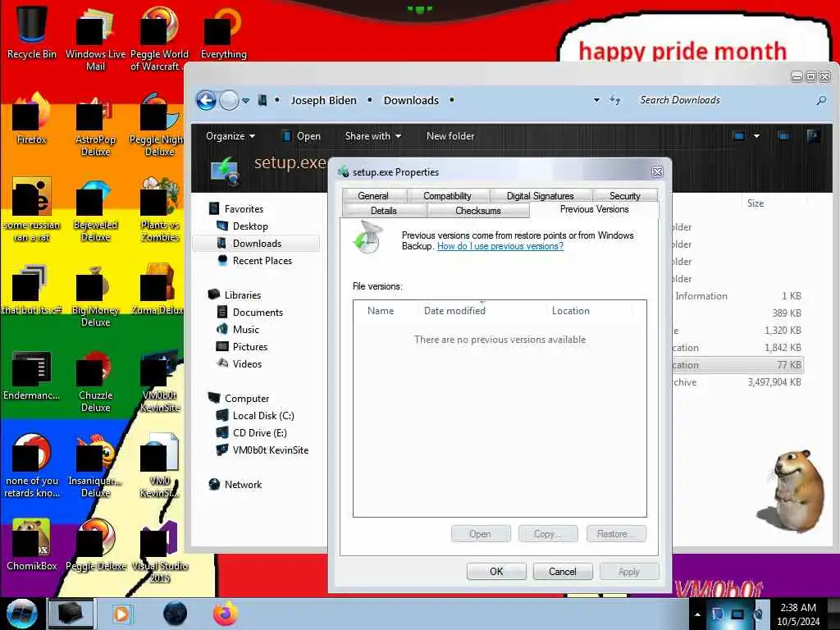This screenshot has height=630, width=840.
Task: Select Desktop in Favorites
Action: point(250,226)
